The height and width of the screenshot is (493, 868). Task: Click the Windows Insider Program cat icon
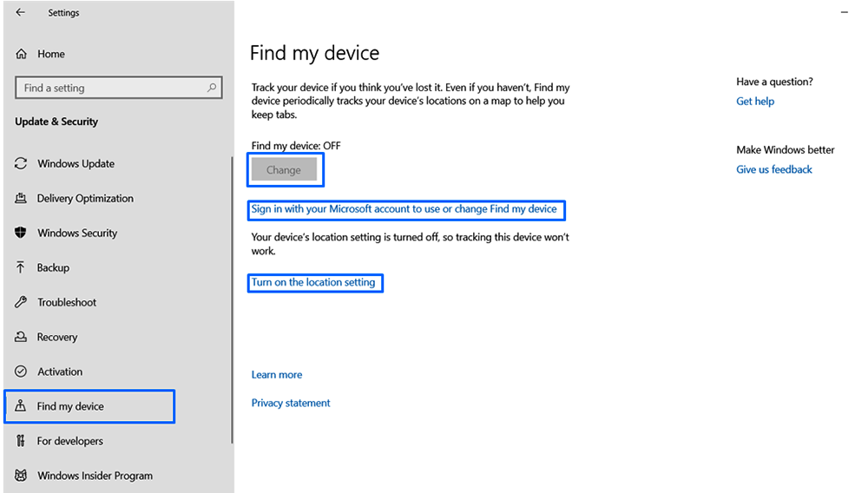click(x=21, y=476)
